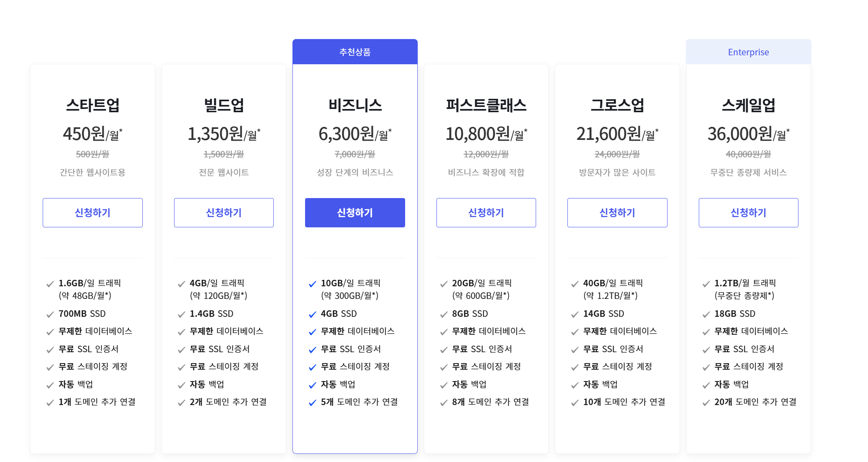Click checkmark beside 20개 도메인 추가 연결
This screenshot has width=868, height=462.
point(706,403)
